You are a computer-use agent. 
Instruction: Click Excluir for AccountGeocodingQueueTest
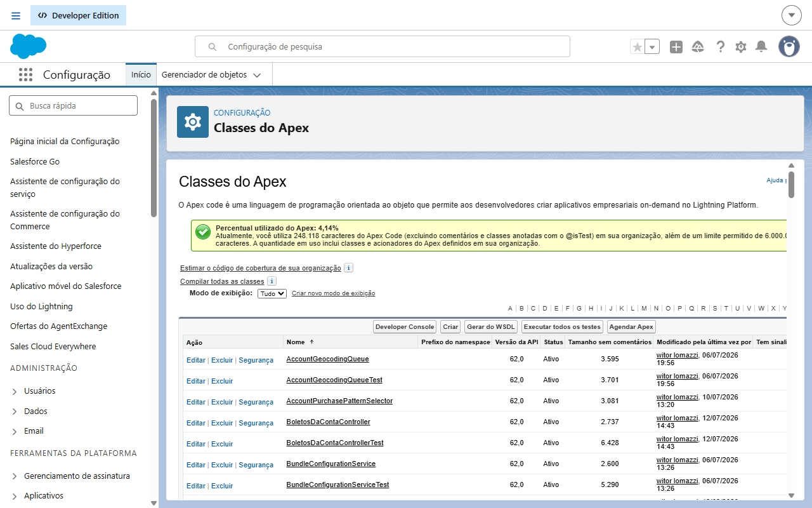point(222,381)
